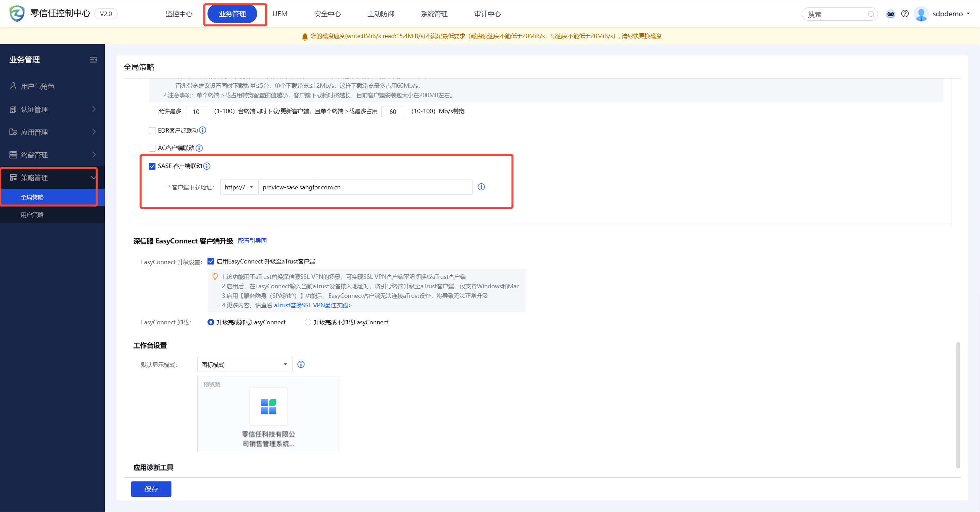Image resolution: width=980 pixels, height=512 pixels.
Task: Click the client download address input field
Action: pyautogui.click(x=365, y=187)
